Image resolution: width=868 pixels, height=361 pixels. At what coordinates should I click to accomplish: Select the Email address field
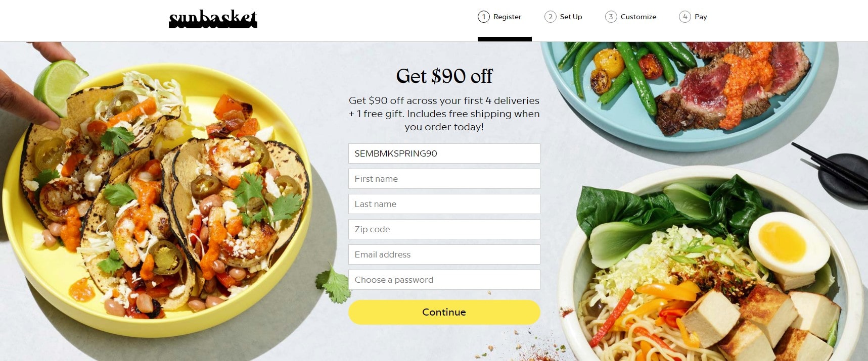[x=444, y=254]
